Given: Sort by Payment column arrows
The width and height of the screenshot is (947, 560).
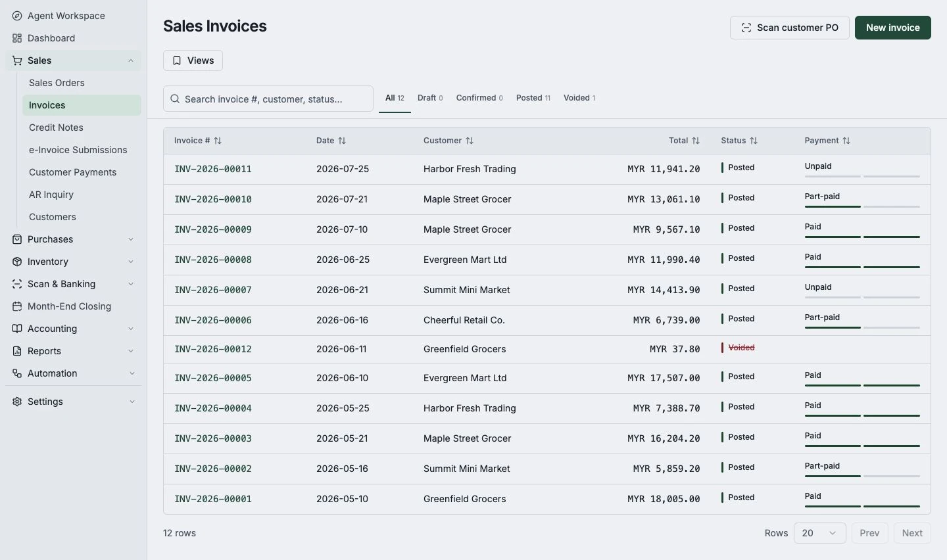Looking at the screenshot, I should 846,141.
